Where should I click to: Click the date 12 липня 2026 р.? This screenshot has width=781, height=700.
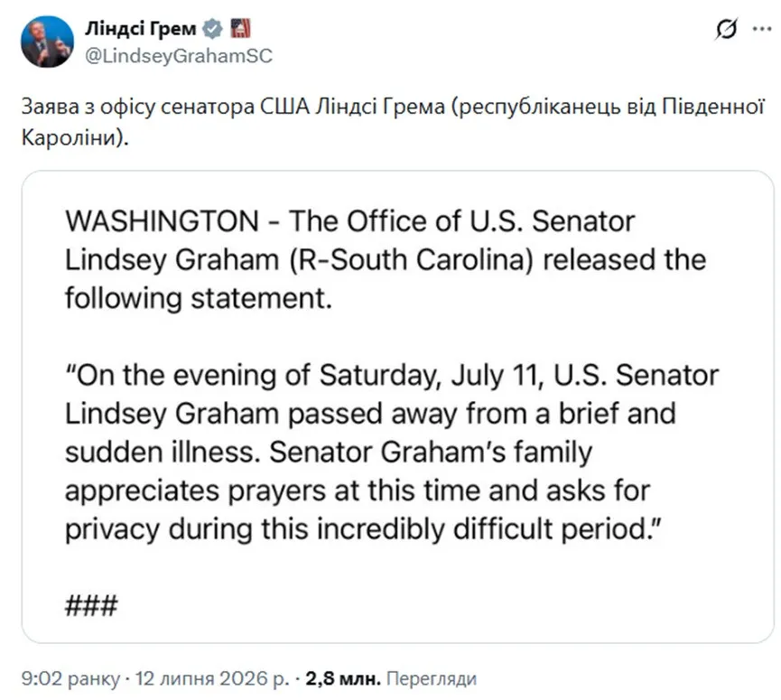coord(212,678)
